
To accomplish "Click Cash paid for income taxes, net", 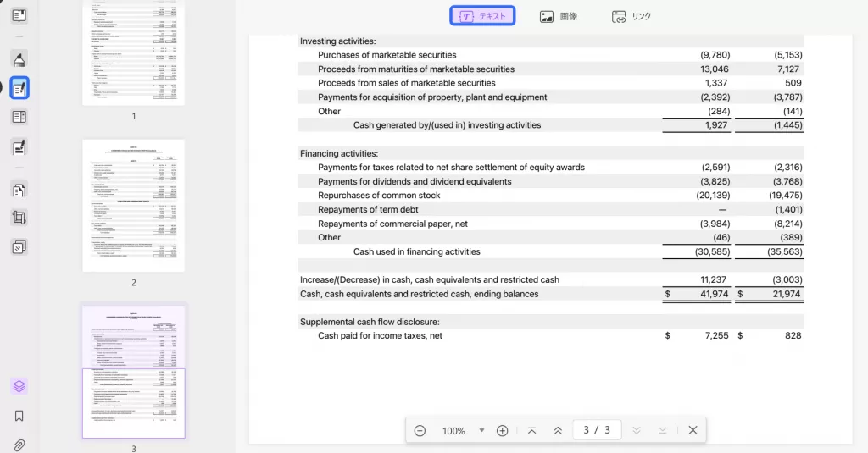I will [x=380, y=336].
